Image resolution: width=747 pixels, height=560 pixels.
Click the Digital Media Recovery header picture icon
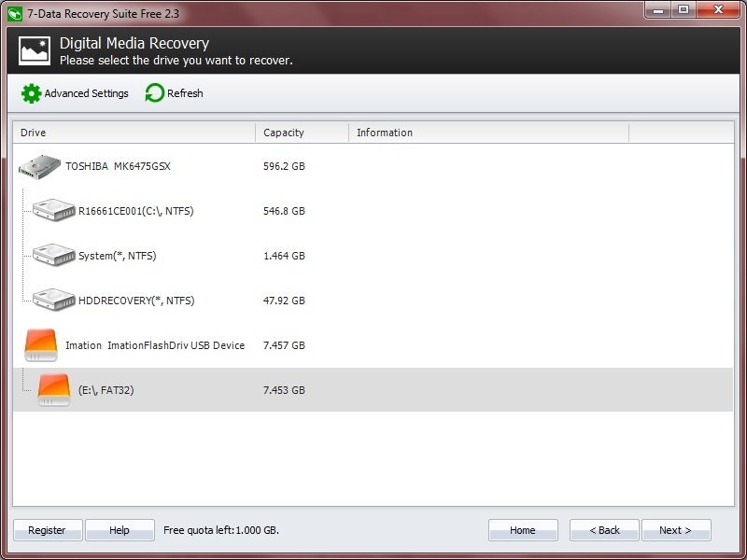click(x=34, y=49)
